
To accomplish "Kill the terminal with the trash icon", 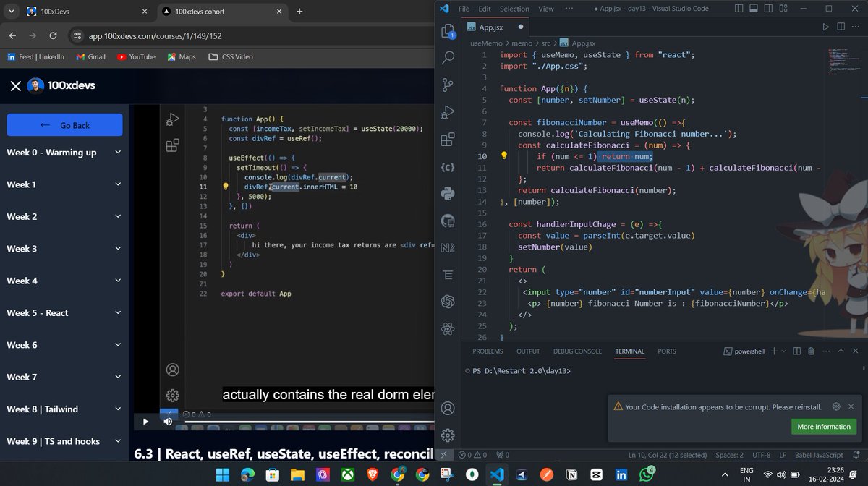I will pos(811,351).
